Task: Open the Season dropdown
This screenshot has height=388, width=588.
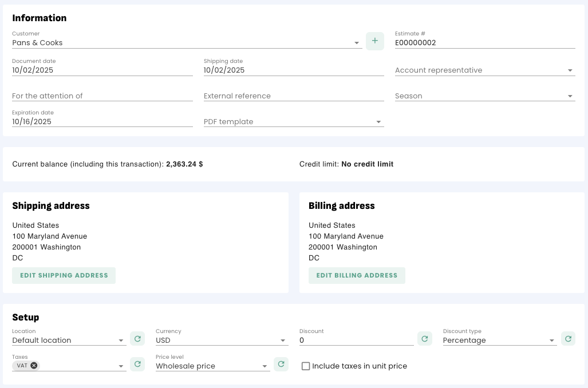Action: point(570,96)
